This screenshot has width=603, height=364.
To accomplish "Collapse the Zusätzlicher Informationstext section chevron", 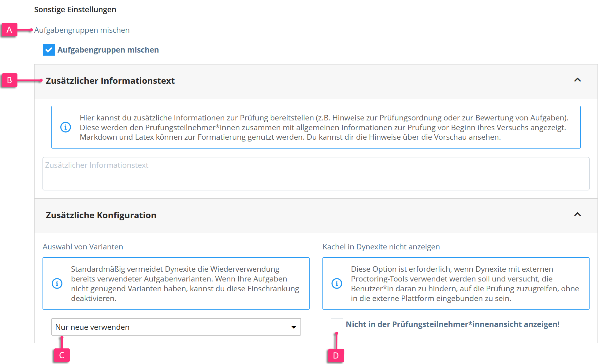I will tap(577, 80).
